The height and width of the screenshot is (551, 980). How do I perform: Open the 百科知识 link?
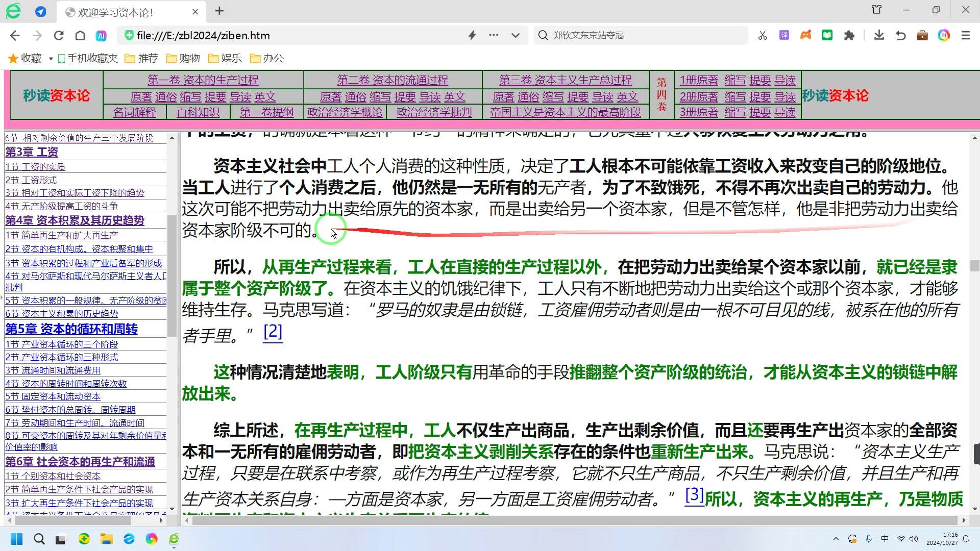[198, 112]
